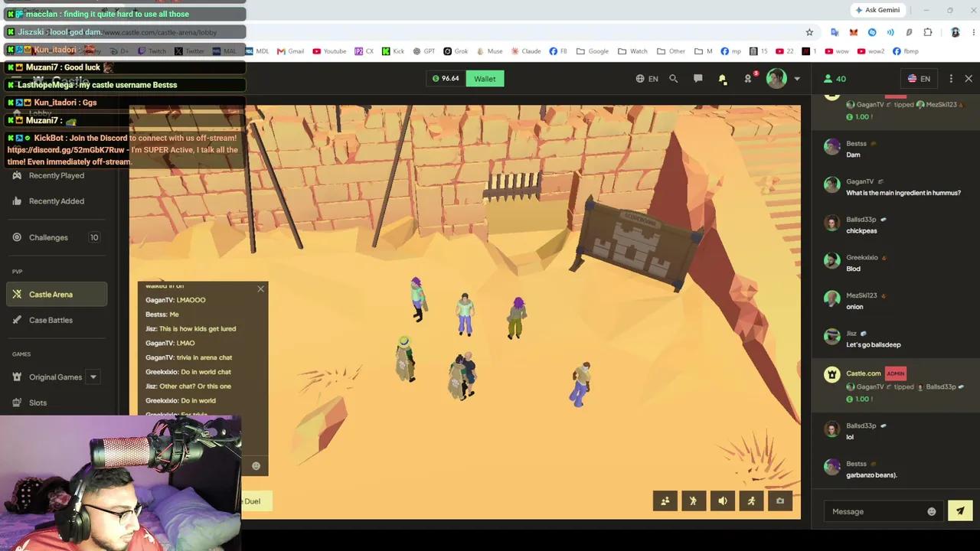Open the chat bubble icon in header
The height and width of the screenshot is (551, 980).
(x=698, y=79)
